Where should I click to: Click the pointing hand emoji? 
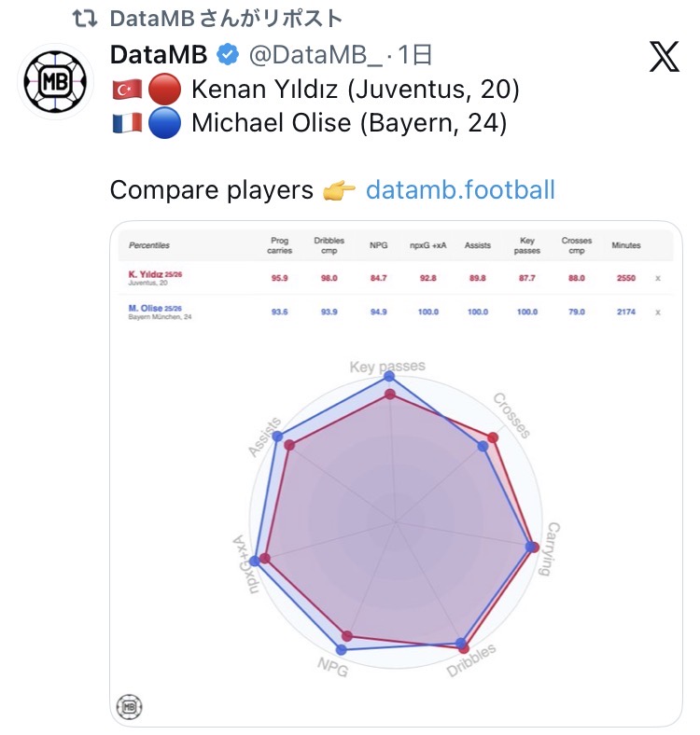click(339, 191)
